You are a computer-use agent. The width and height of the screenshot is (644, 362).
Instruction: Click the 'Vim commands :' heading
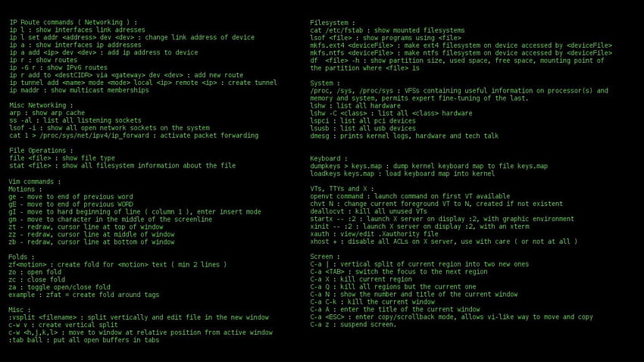(35, 182)
